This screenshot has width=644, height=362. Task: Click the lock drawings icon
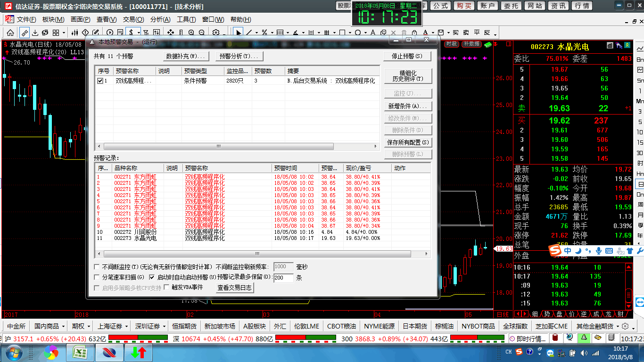[x=414, y=33]
